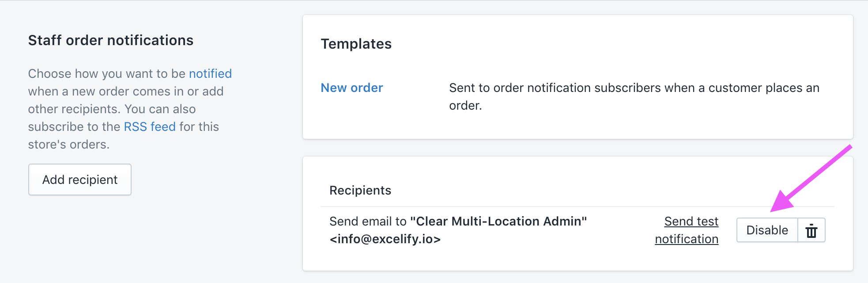This screenshot has width=868, height=283.
Task: Click the pink arrow annotation head
Action: (781, 202)
